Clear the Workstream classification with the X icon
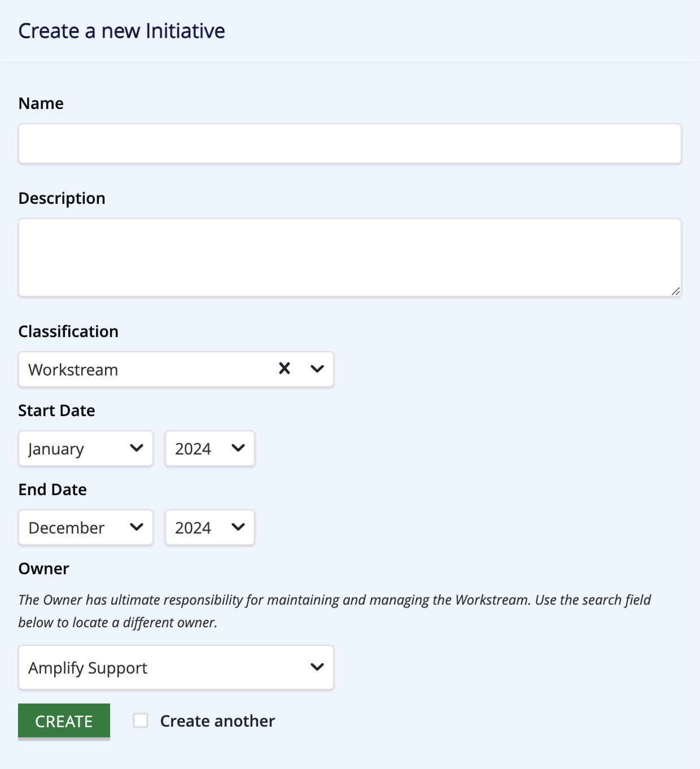700x769 pixels. click(285, 369)
